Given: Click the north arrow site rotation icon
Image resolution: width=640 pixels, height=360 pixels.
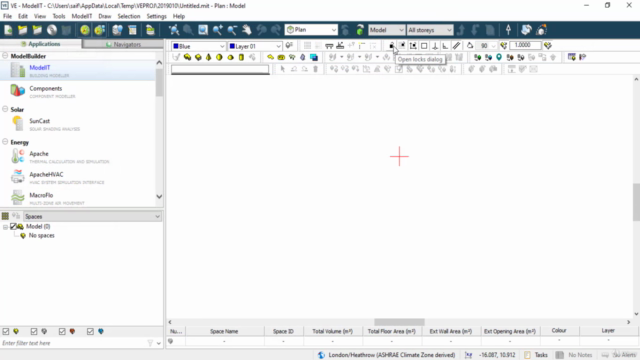Looking at the screenshot, I should tap(508, 30).
